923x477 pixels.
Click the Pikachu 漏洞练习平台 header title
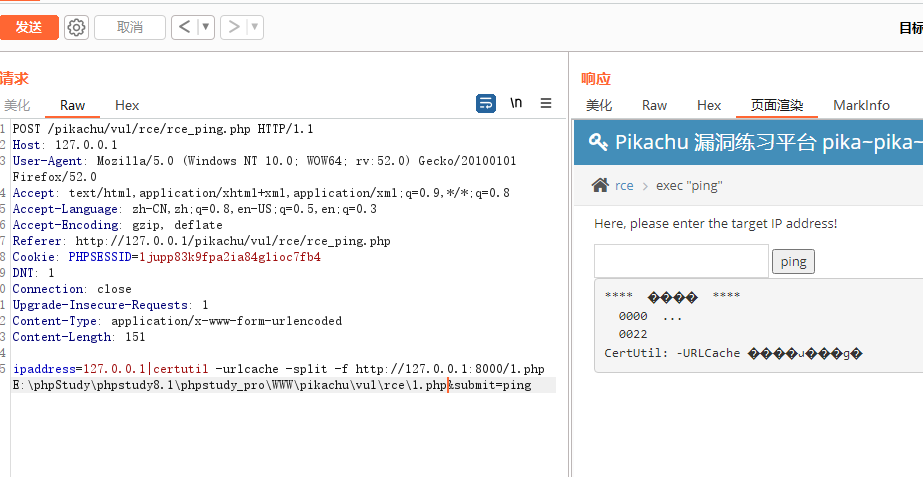(769, 143)
